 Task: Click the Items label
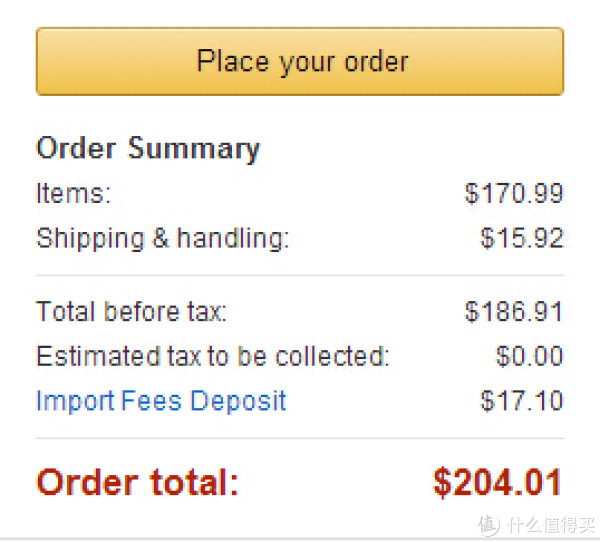point(73,193)
